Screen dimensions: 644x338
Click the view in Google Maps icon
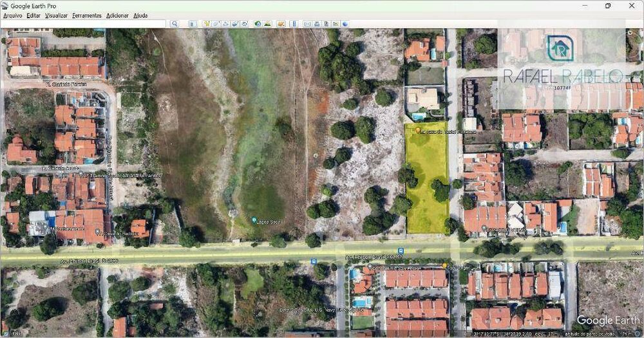pyautogui.click(x=336, y=24)
